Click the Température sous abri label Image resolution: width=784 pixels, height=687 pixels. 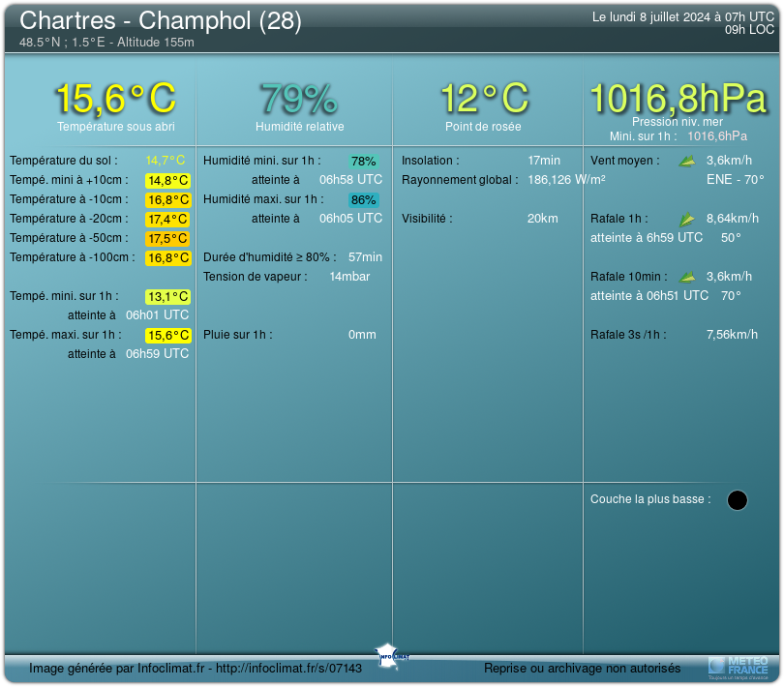[115, 127]
